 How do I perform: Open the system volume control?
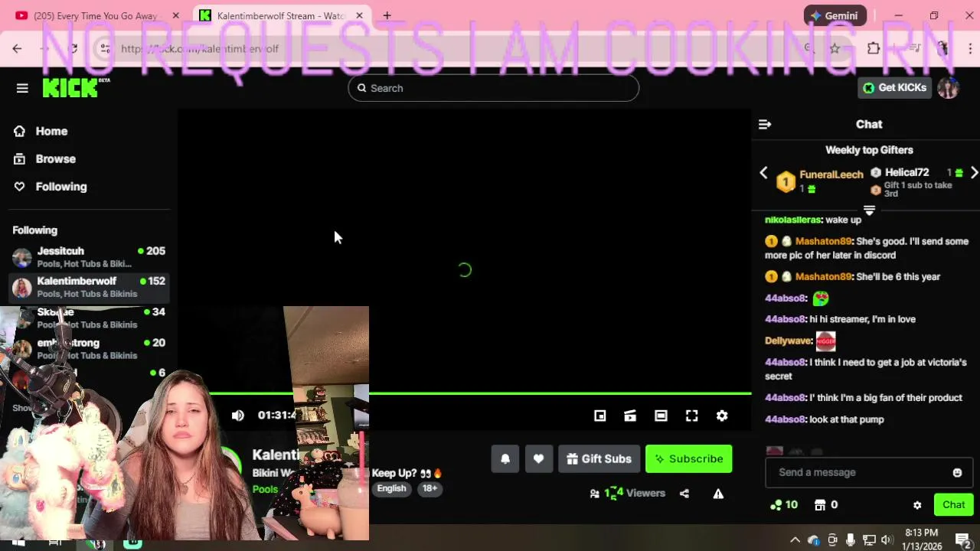(x=887, y=540)
